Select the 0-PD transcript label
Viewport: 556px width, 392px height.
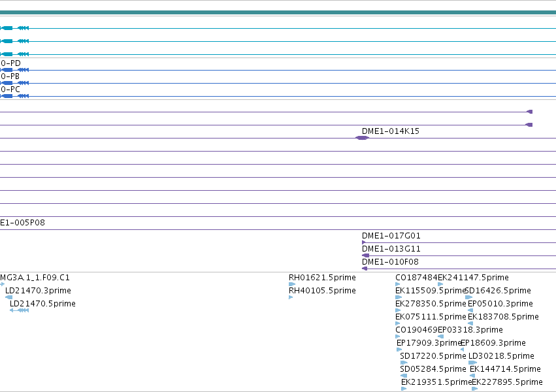(x=10, y=63)
